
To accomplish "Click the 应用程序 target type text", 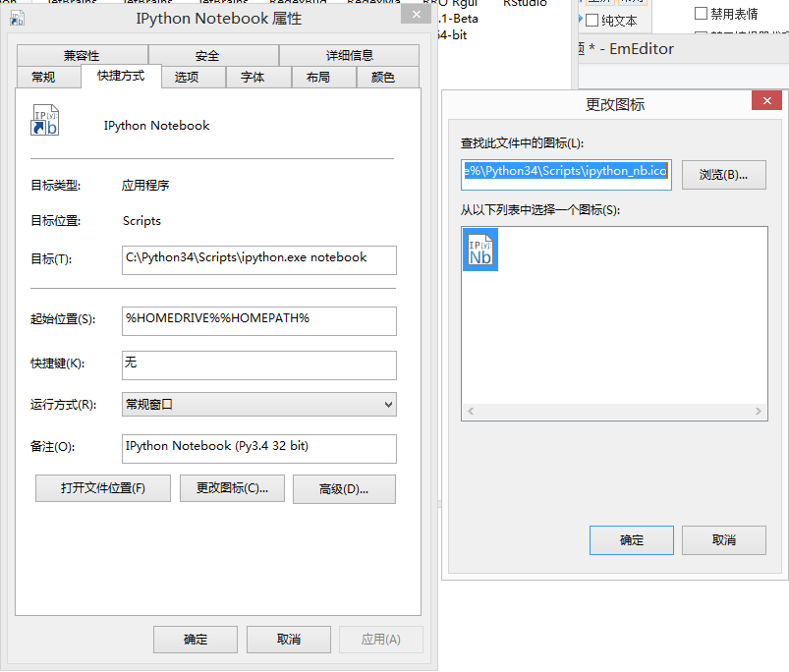I will click(x=145, y=185).
